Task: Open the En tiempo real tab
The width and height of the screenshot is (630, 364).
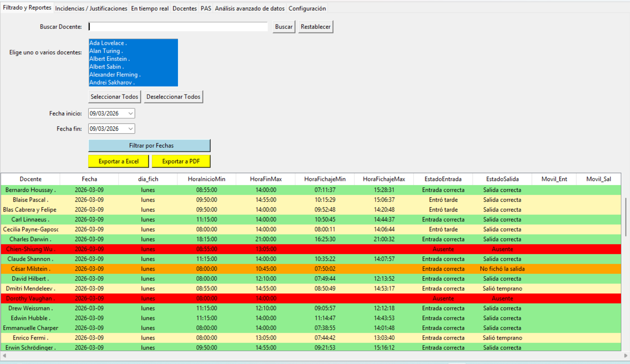Action: [x=150, y=9]
